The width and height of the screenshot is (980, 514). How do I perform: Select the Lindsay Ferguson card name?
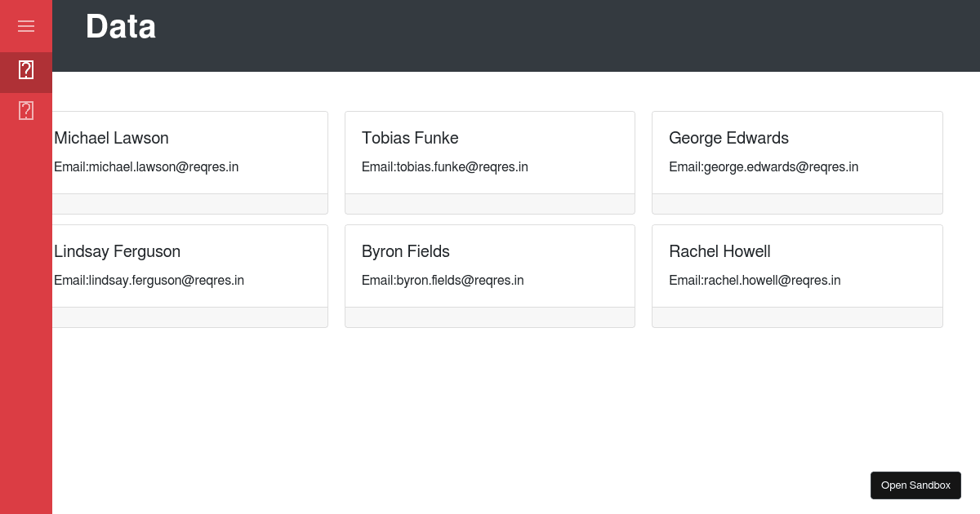point(117,251)
